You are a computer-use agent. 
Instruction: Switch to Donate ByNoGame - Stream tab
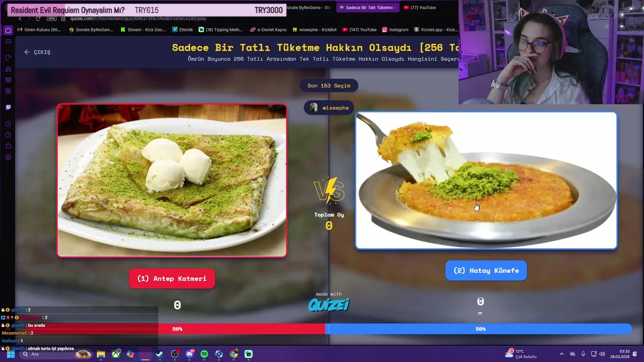click(309, 8)
